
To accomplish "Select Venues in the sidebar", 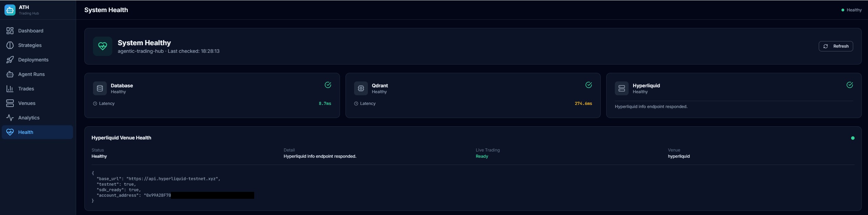I will coord(27,103).
